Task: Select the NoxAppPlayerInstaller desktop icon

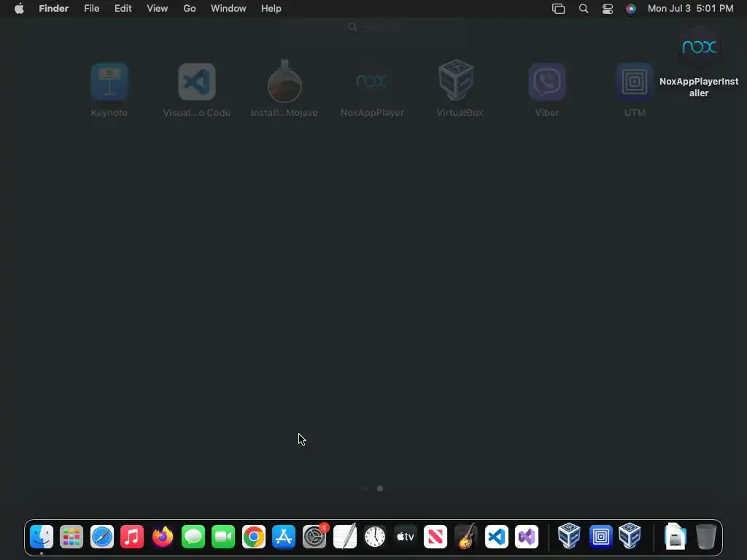Action: point(699,47)
